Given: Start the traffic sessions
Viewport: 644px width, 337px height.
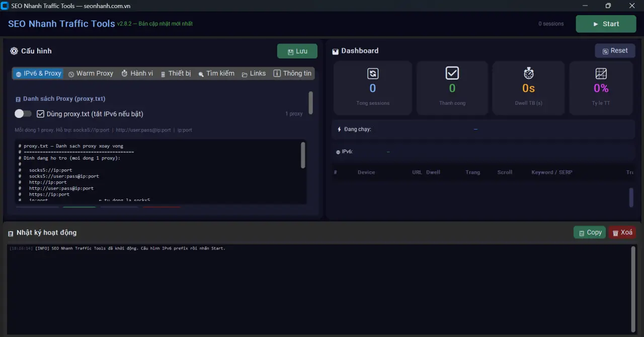Looking at the screenshot, I should [606, 24].
